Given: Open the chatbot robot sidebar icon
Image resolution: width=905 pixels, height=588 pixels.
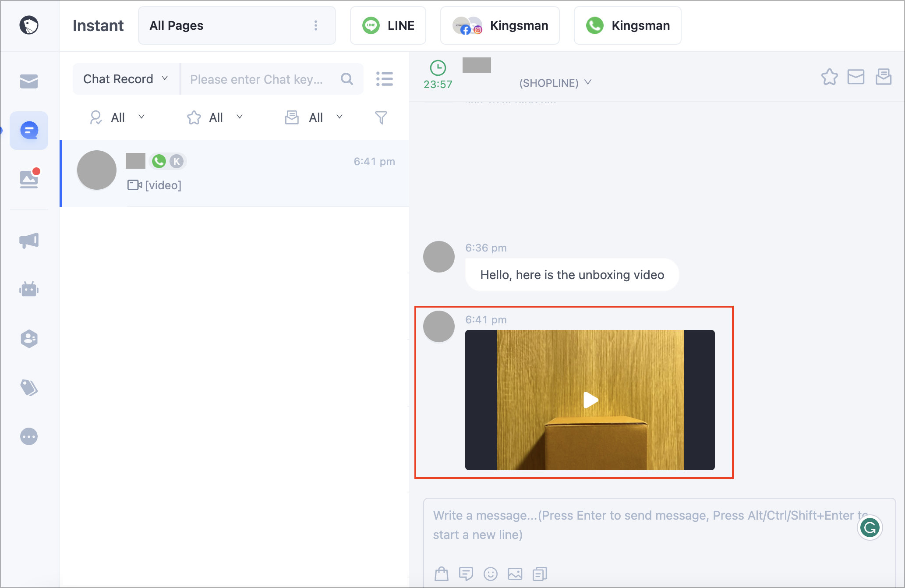Looking at the screenshot, I should [29, 289].
